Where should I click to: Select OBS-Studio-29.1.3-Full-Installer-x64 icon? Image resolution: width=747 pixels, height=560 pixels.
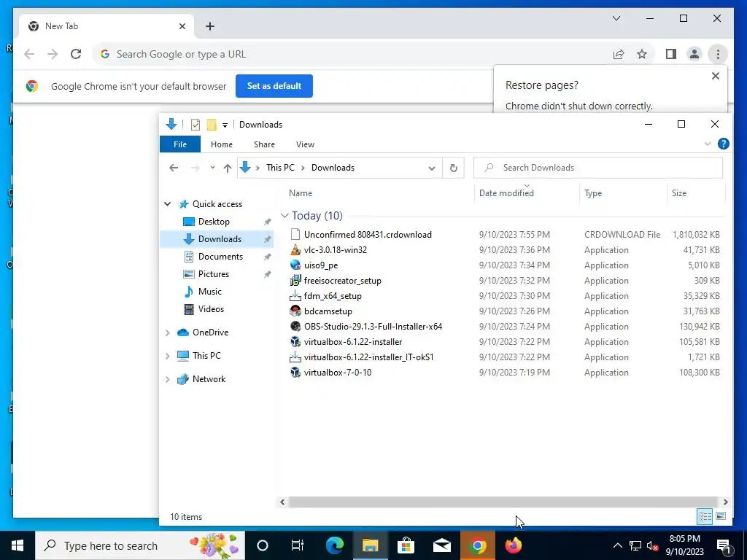pos(295,326)
